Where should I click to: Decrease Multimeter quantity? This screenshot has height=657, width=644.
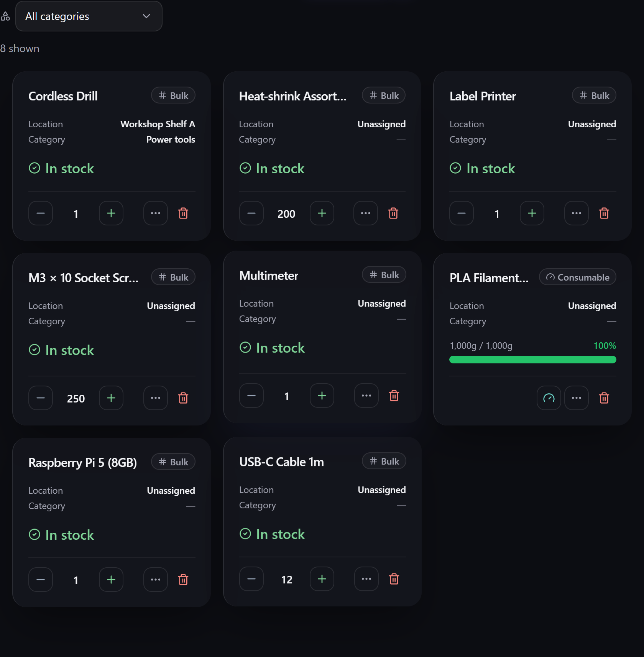(x=251, y=396)
